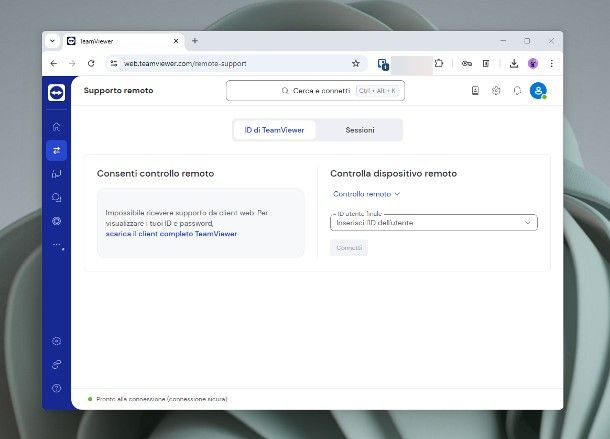Select the Remote Support arrows sidebar icon
This screenshot has height=439, width=610.
pyautogui.click(x=56, y=150)
